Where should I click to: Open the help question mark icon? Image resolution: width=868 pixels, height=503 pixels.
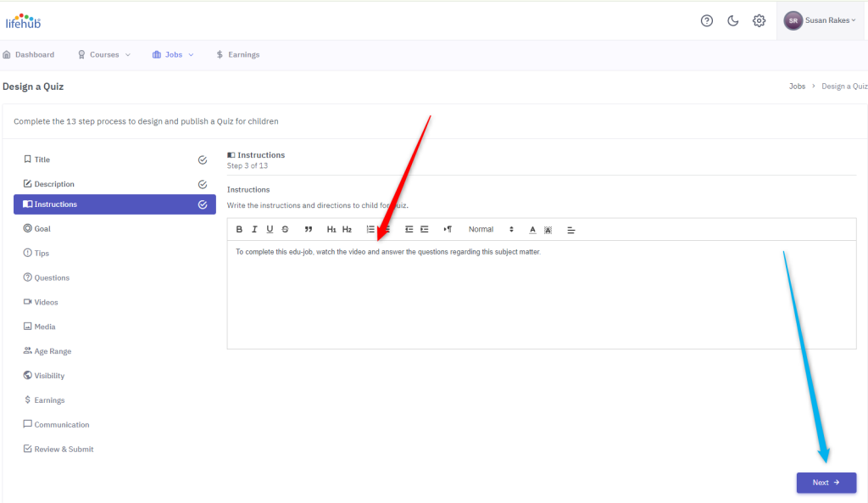tap(707, 20)
